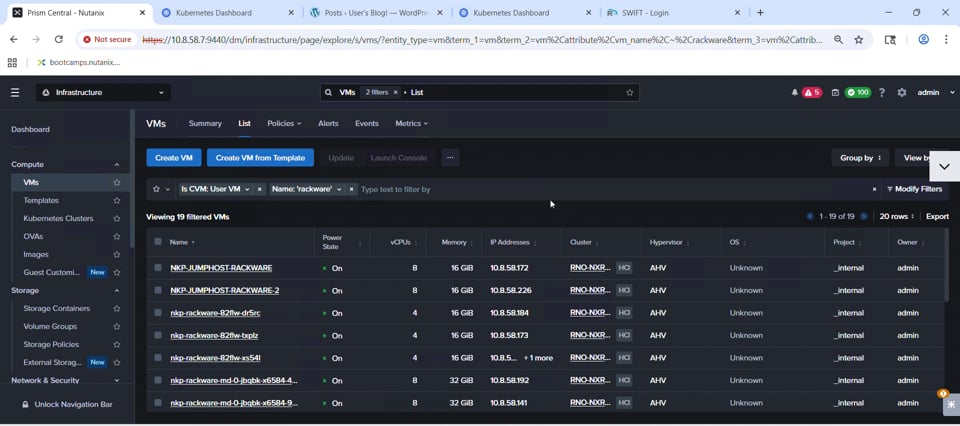
Task: Collapse the Storage sidebar section
Action: 116,291
